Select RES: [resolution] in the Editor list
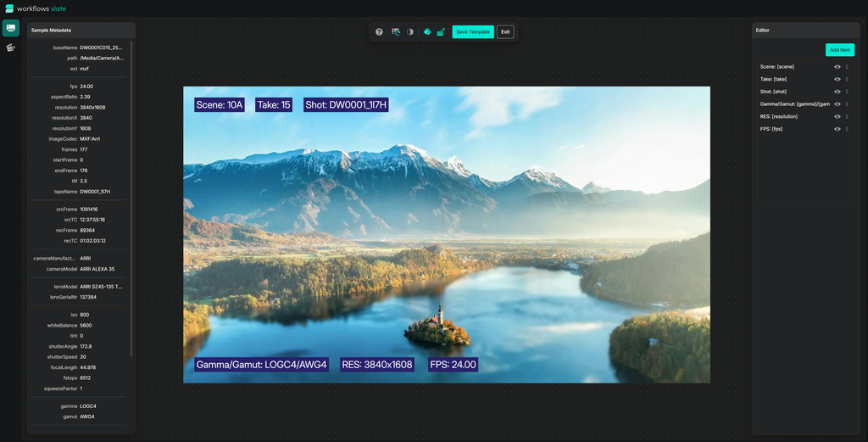 coord(779,116)
